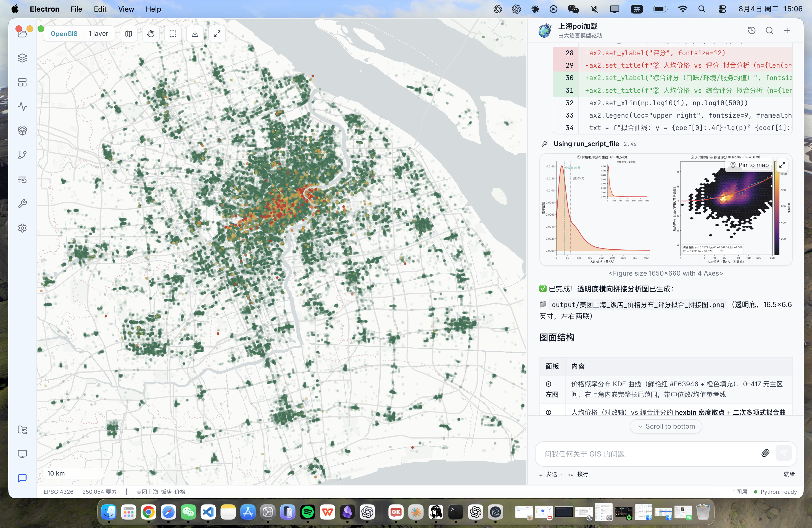Click code line 32 with ax2.set_xlim
This screenshot has width=812, height=528.
[673, 103]
